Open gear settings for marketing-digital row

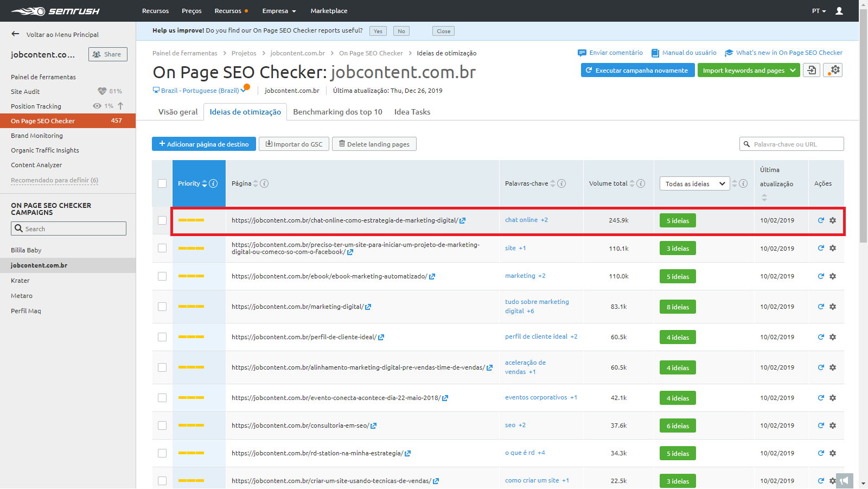click(833, 307)
